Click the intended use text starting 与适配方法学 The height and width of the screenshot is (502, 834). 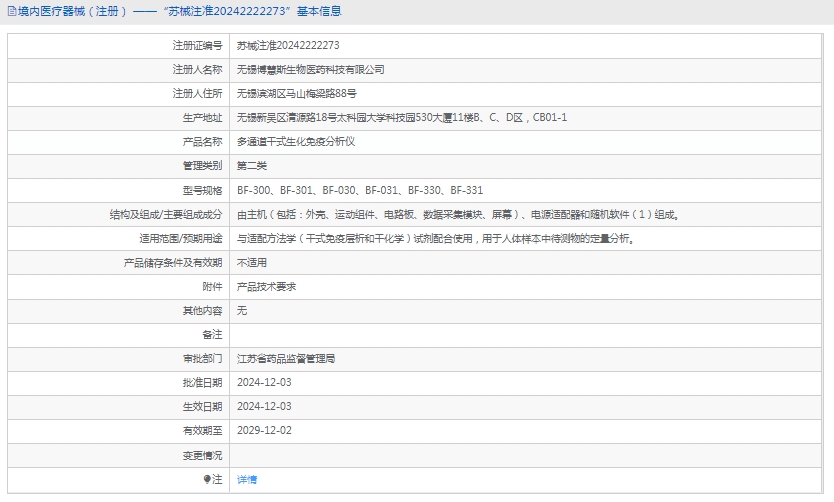pyautogui.click(x=435, y=239)
